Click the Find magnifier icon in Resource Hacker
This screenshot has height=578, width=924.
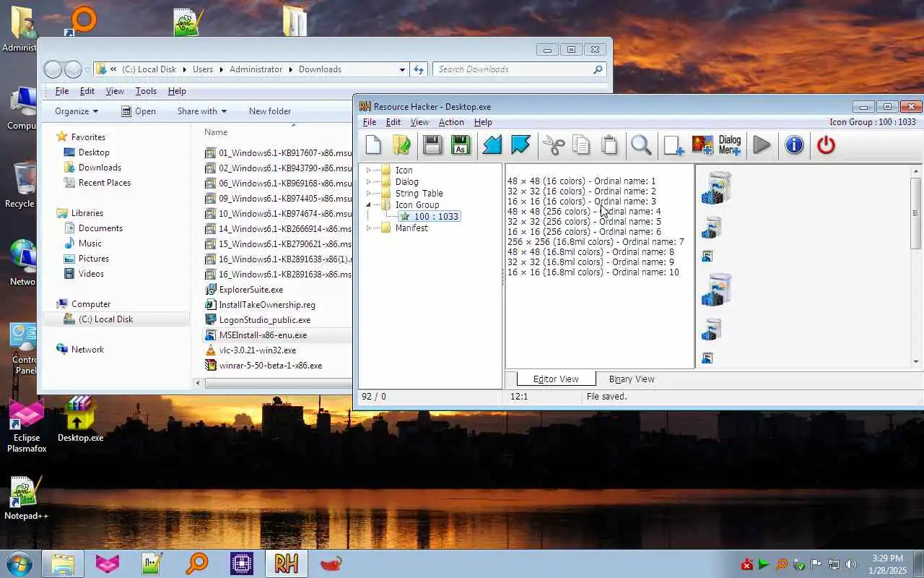(641, 145)
